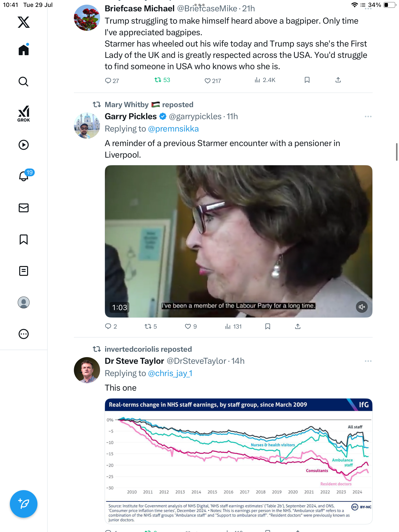399x532 pixels.
Task: Open the sidebar More circle menu
Action: [24, 334]
